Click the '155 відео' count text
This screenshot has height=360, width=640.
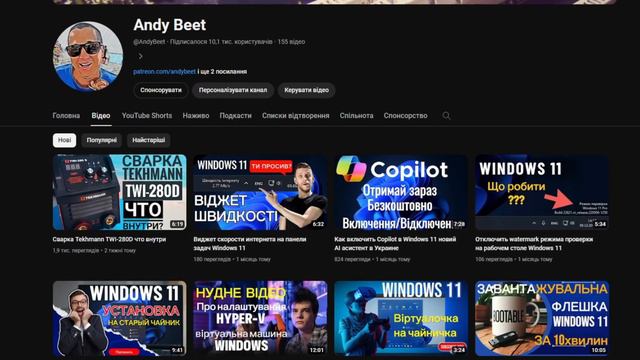(x=291, y=42)
